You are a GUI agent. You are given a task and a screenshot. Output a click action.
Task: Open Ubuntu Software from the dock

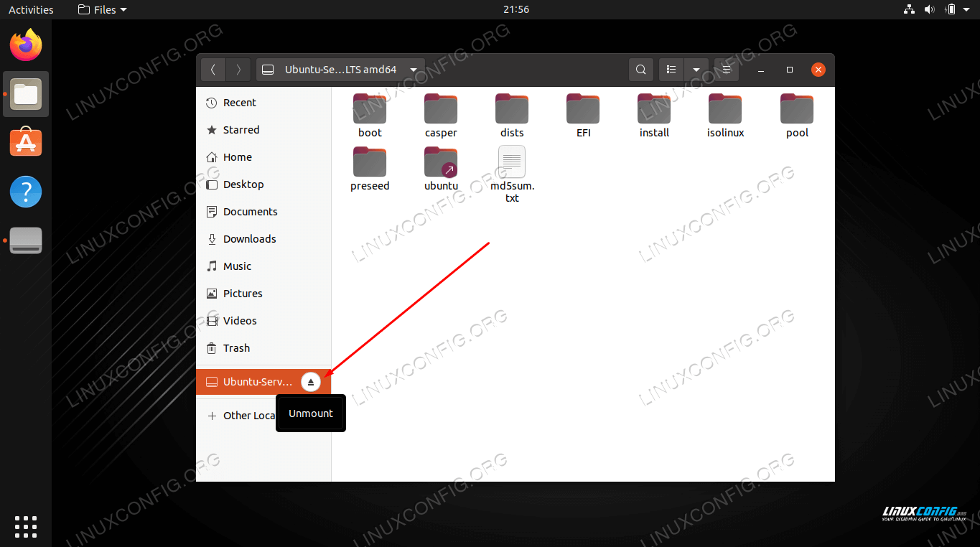tap(26, 143)
